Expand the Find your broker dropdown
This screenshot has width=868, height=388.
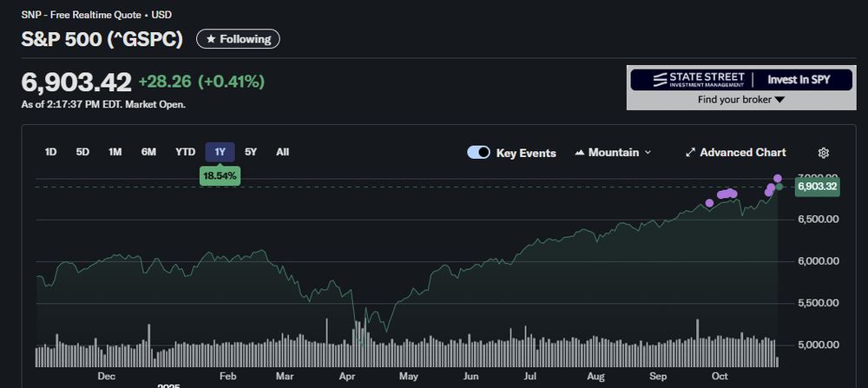click(x=740, y=100)
